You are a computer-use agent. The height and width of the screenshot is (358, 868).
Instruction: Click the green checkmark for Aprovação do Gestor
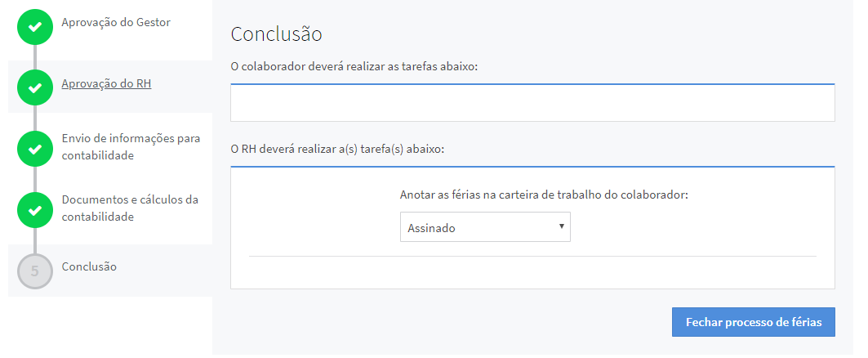pyautogui.click(x=35, y=27)
